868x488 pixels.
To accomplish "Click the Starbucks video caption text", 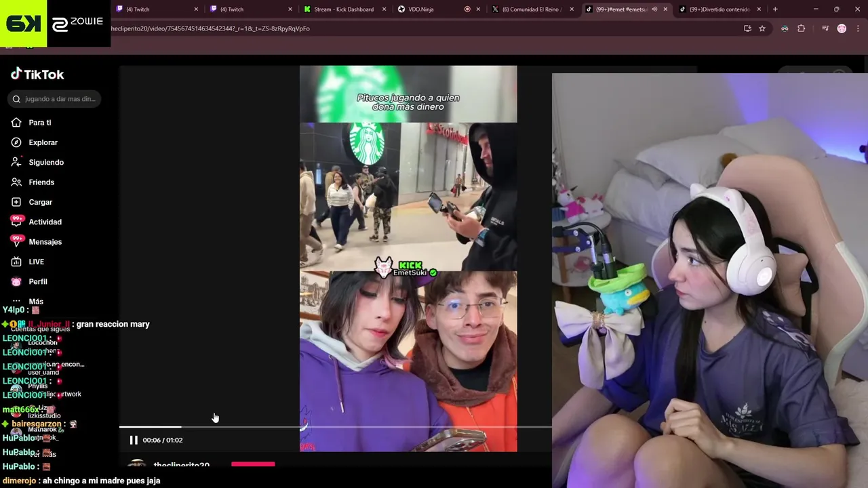I will click(408, 102).
